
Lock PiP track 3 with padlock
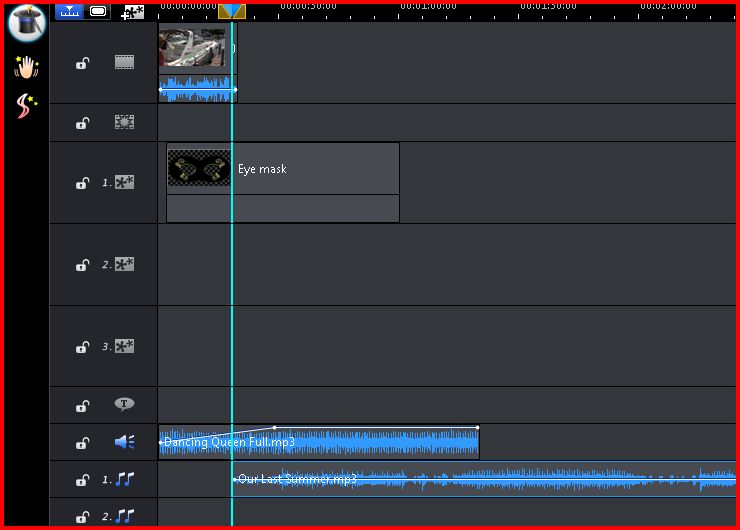[83, 348]
